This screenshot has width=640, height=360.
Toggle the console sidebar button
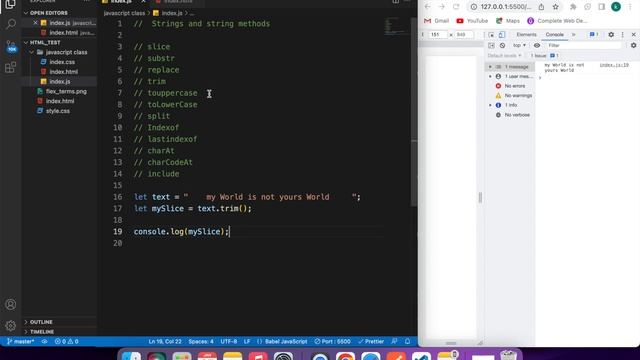[491, 45]
